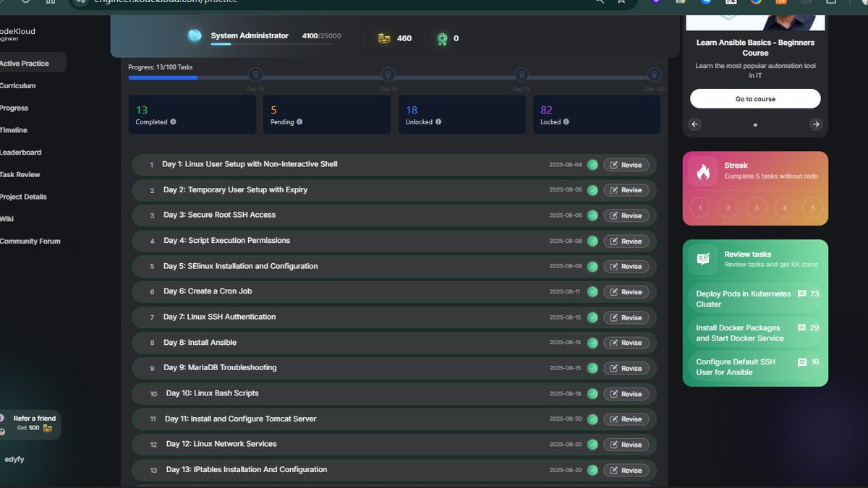Click the System Administrator XP progress bar
The width and height of the screenshot is (868, 488).
tap(271, 44)
